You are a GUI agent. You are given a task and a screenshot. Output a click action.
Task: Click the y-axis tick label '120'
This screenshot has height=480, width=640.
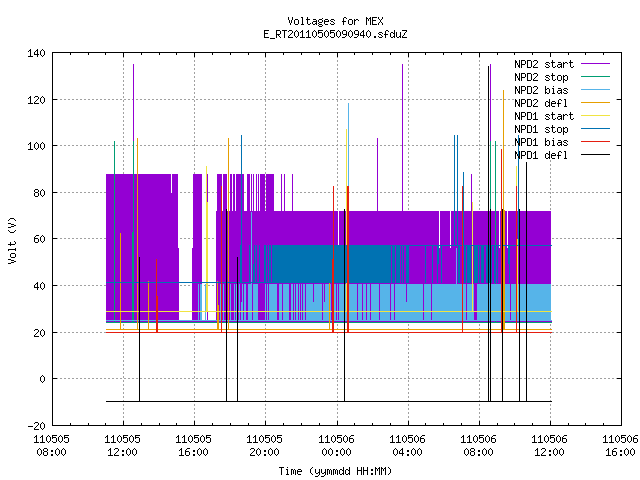(36, 100)
